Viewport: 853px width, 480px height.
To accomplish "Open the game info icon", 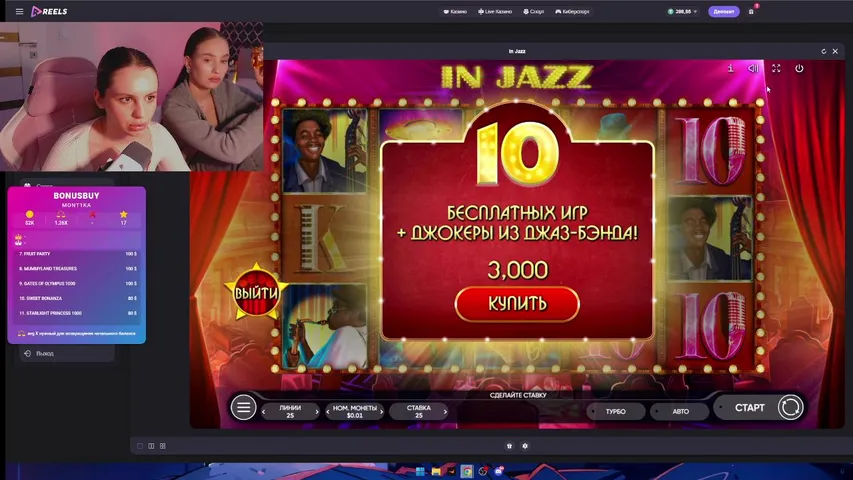I will tap(730, 69).
